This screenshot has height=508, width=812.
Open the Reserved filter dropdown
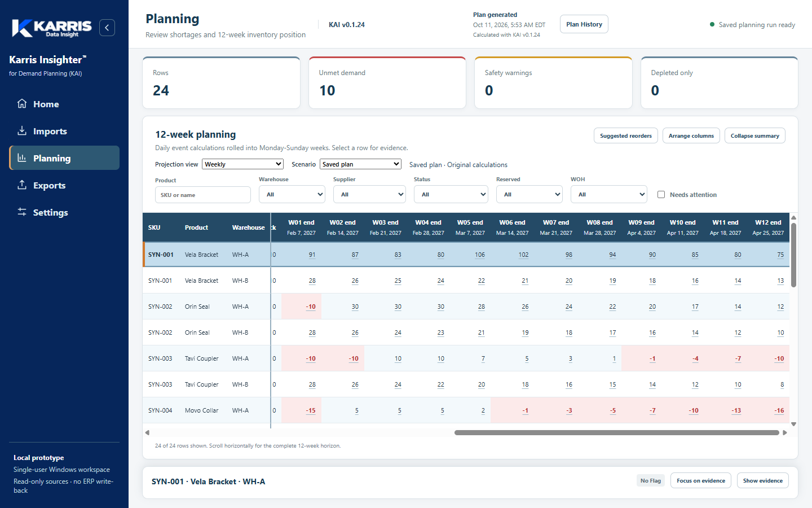point(529,194)
